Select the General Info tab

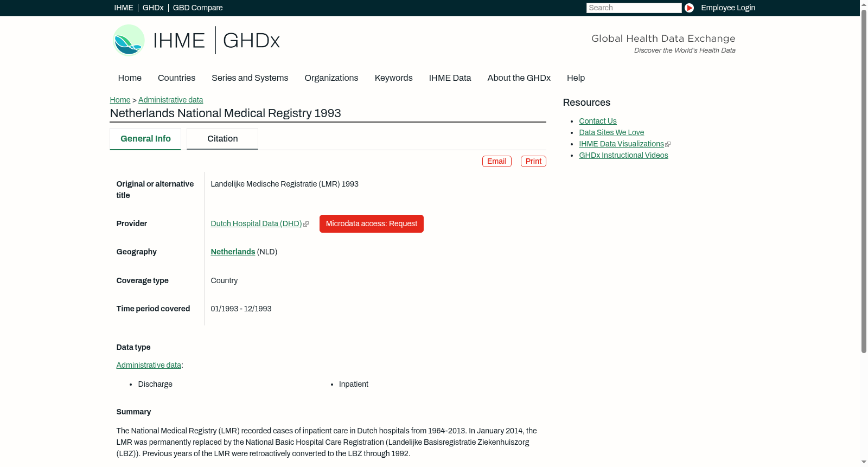(x=145, y=139)
